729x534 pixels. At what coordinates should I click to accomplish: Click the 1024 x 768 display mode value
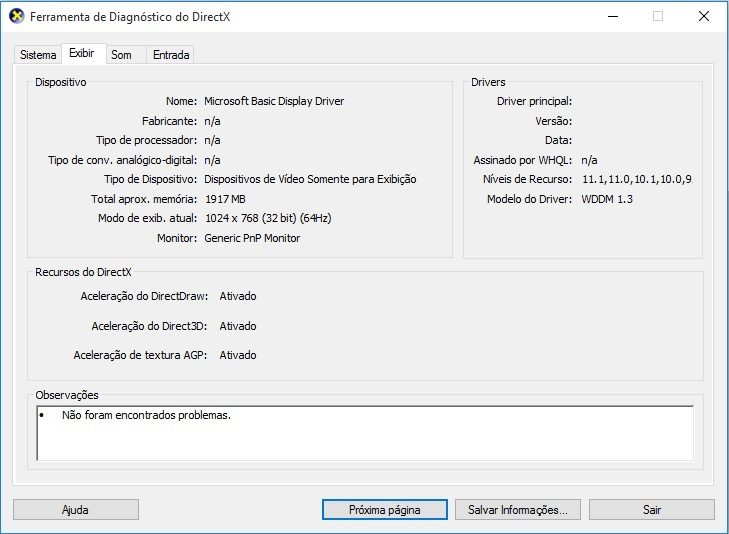(x=268, y=218)
